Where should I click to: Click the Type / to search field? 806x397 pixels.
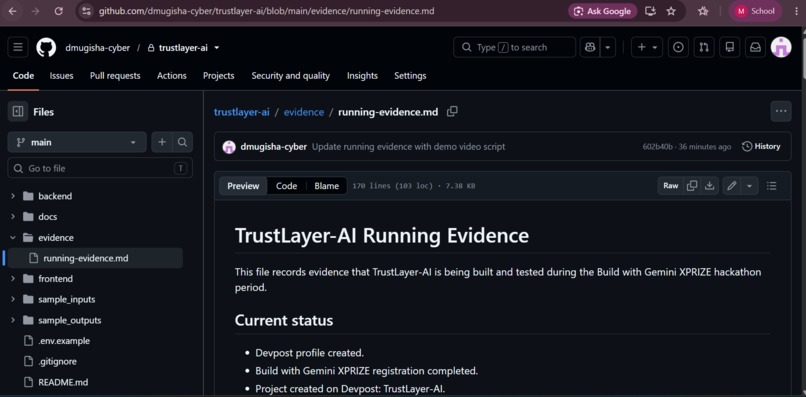pyautogui.click(x=515, y=47)
